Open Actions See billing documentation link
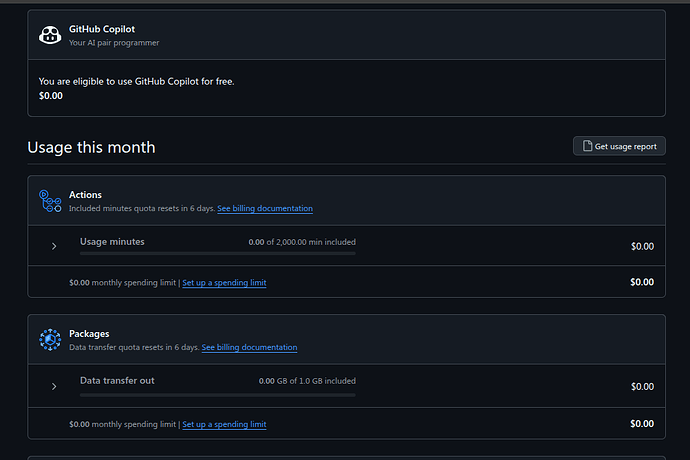This screenshot has height=460, width=690. (265, 208)
